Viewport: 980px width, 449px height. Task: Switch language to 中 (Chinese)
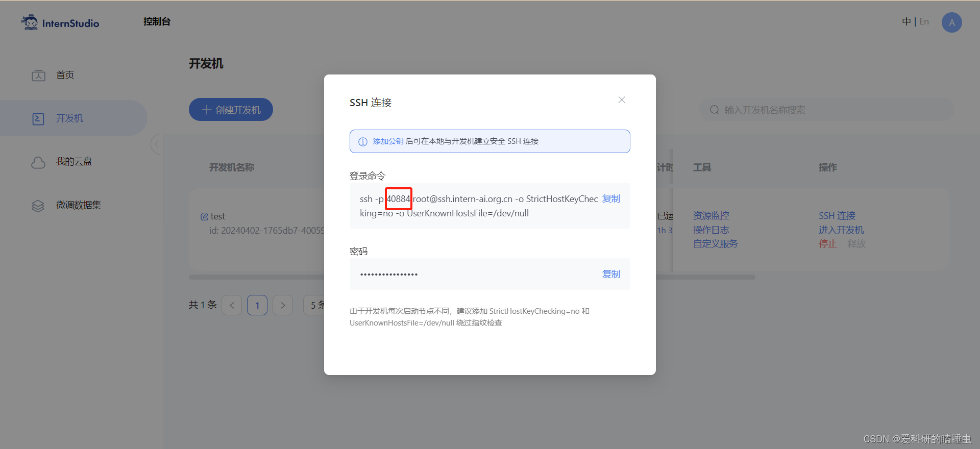(906, 21)
